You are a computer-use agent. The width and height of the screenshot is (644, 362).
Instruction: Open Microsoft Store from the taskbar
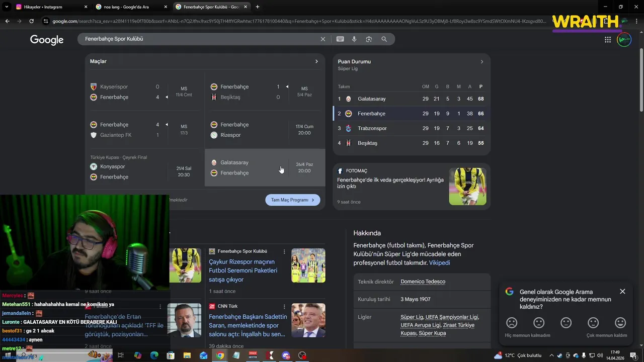171,355
